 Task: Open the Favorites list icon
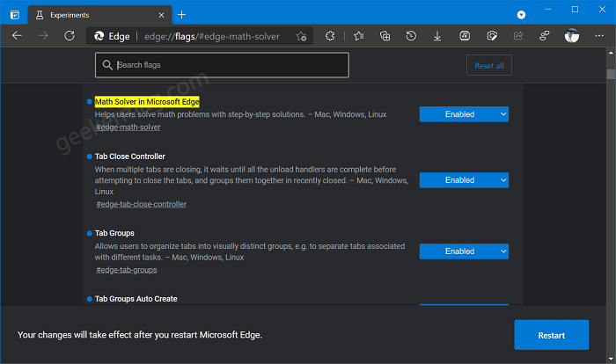[358, 36]
